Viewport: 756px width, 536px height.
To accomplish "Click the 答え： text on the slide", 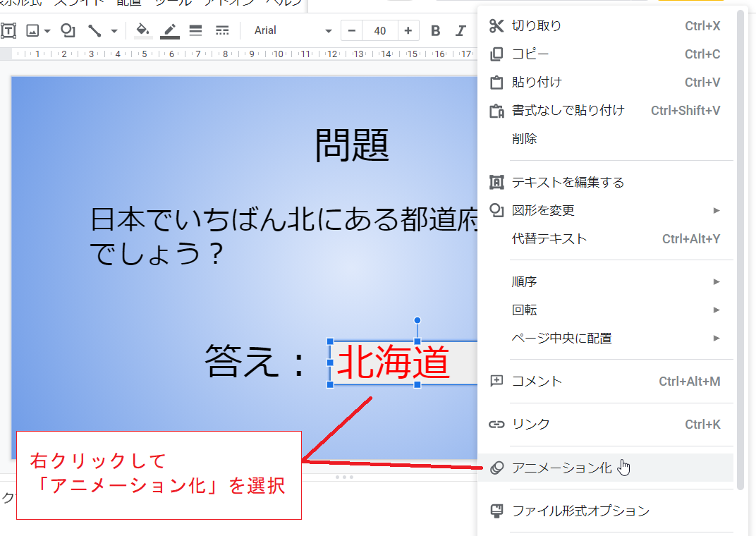I will coord(255,362).
